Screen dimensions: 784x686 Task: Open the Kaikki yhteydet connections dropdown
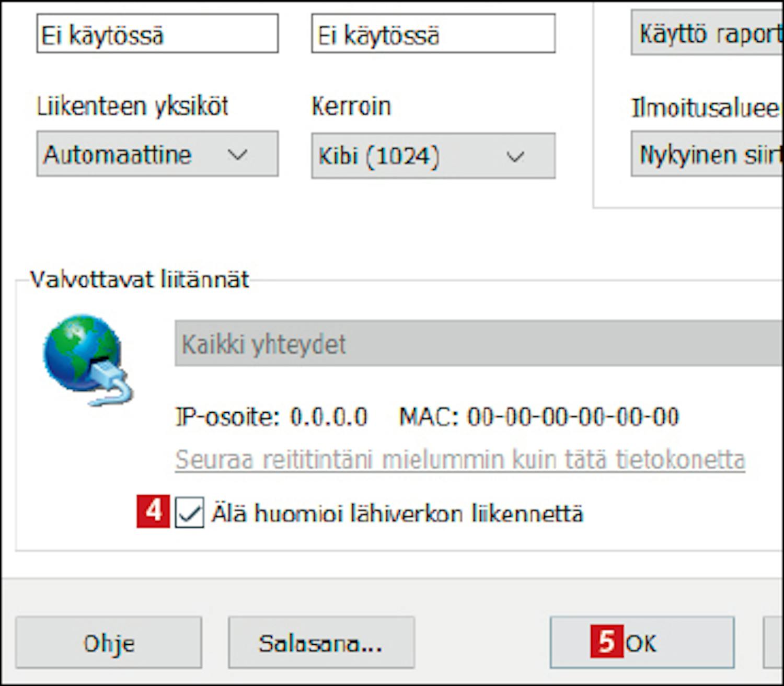pos(479,344)
